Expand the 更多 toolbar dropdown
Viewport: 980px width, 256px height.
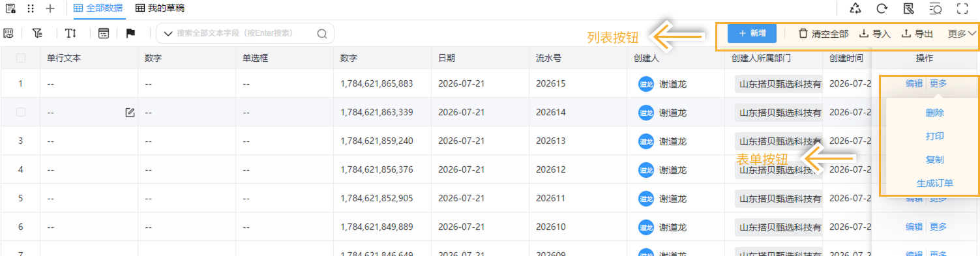[x=962, y=34]
